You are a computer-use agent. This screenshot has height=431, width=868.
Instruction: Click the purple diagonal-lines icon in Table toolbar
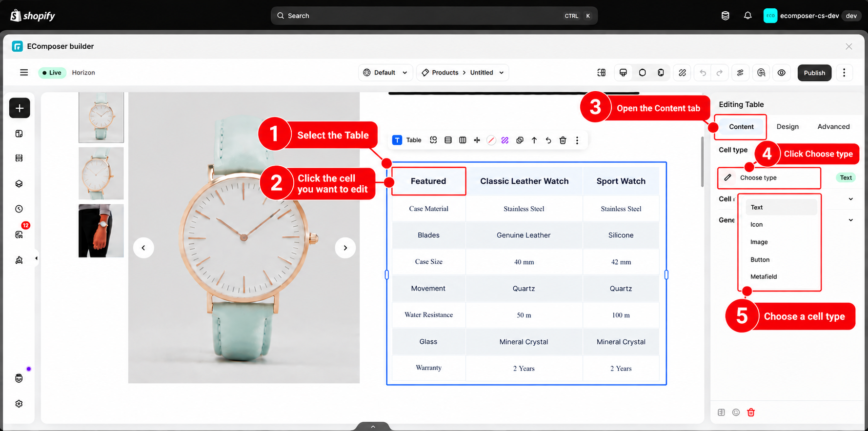(505, 140)
